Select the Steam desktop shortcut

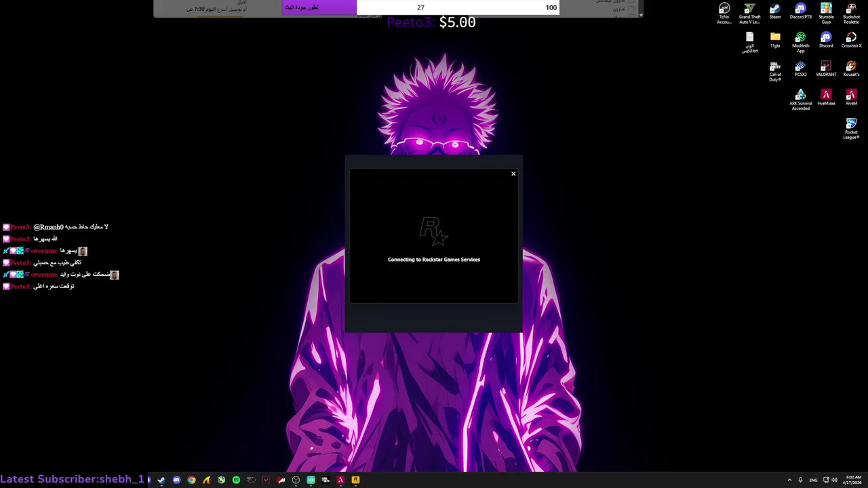click(775, 12)
